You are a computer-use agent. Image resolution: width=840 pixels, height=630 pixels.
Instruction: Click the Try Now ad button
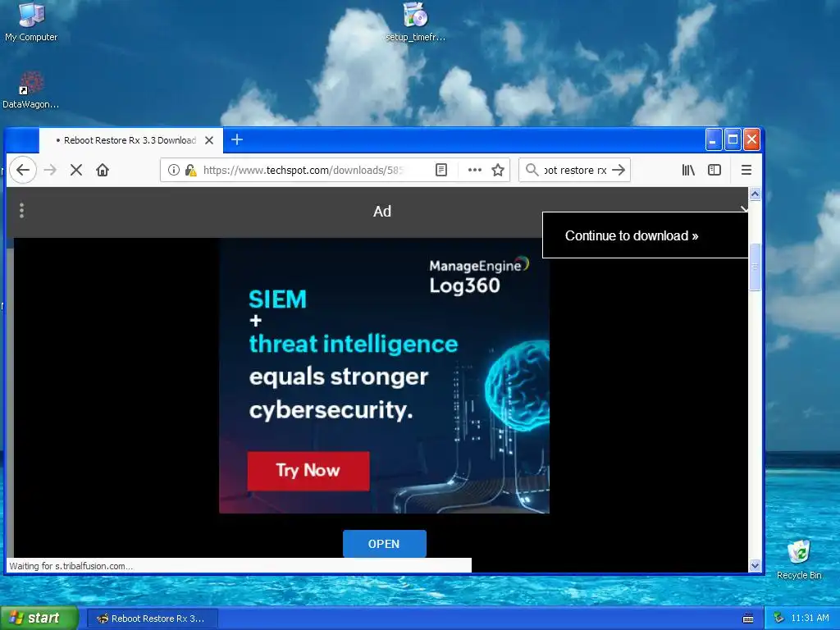click(308, 470)
